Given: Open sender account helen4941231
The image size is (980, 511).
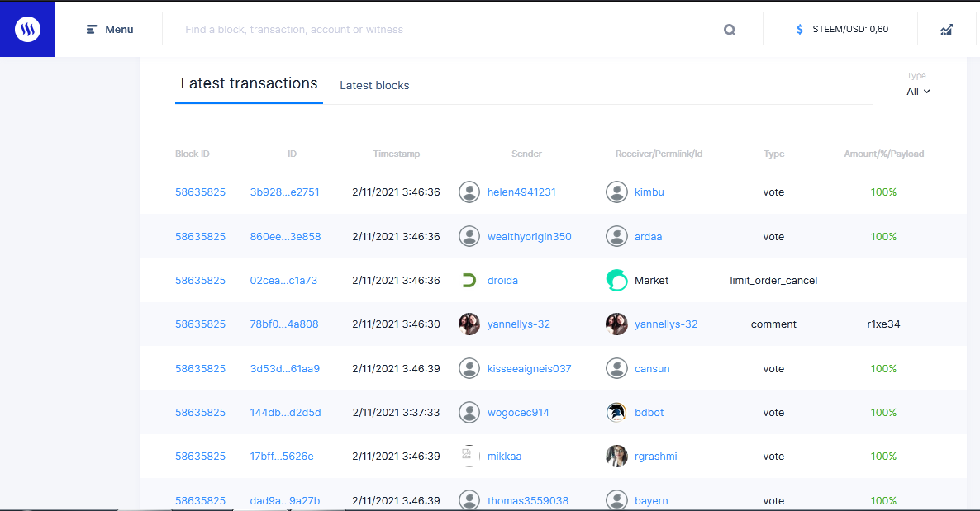Looking at the screenshot, I should coord(521,192).
